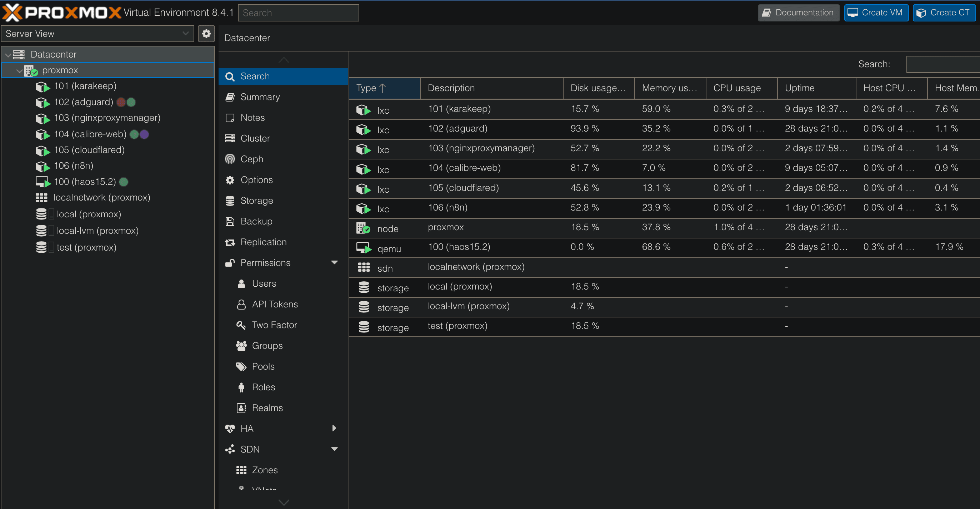Sort by Uptime column header
The height and width of the screenshot is (509, 980).
(x=817, y=88)
